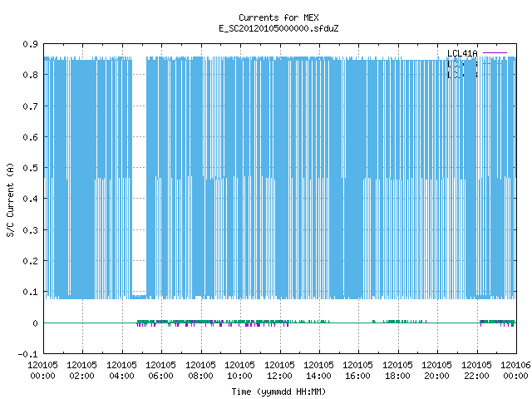Click the x-axis label '120105 18:00'

tap(397, 371)
